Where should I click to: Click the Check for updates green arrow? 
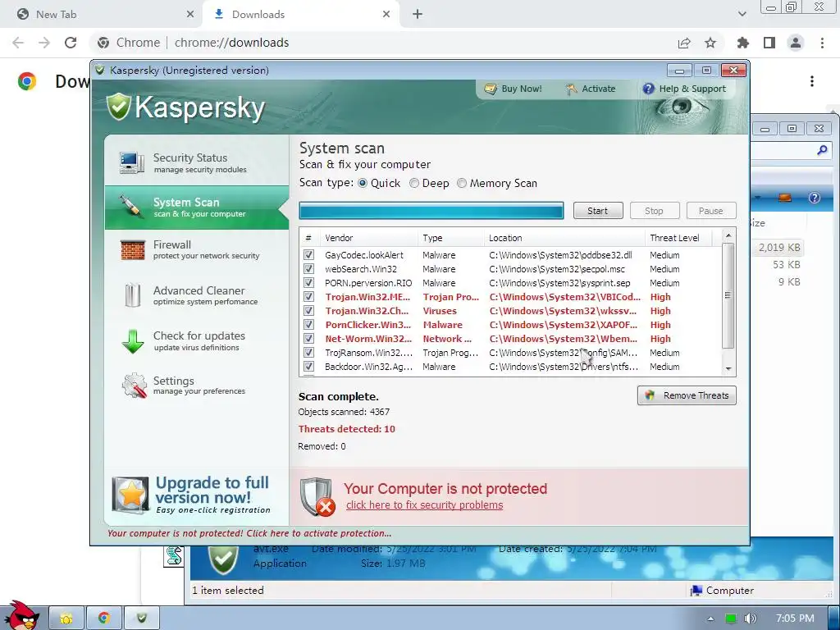[x=132, y=341]
